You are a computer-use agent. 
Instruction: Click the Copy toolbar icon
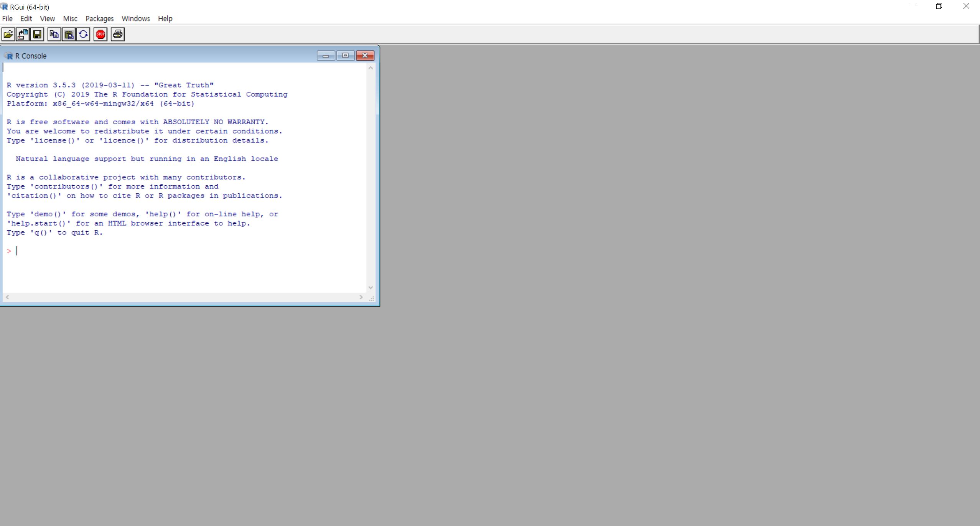[x=54, y=35]
